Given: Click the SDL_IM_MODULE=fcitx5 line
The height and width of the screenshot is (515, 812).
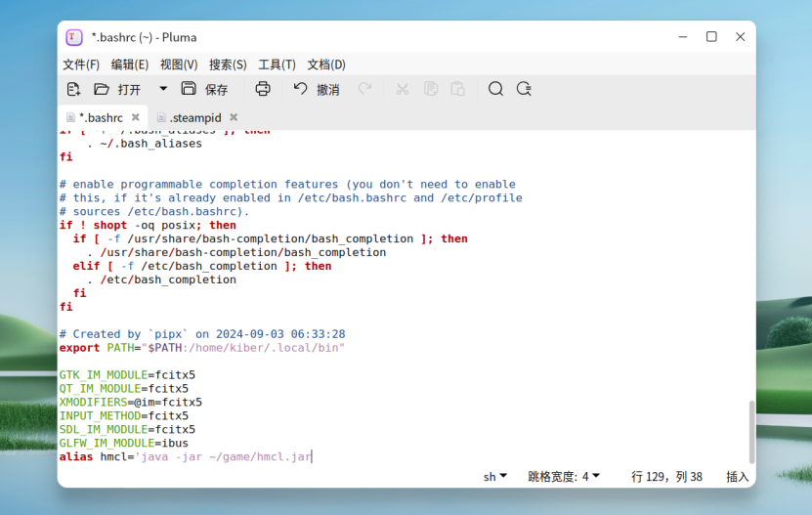Looking at the screenshot, I should 127,430.
